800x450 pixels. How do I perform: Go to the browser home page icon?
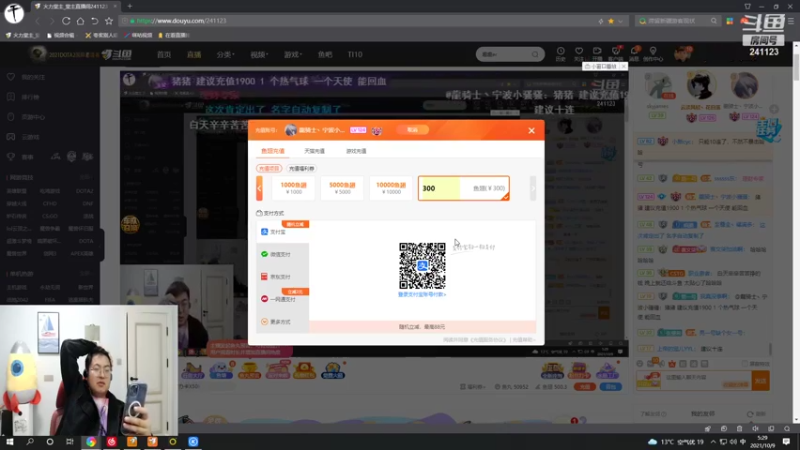(80, 21)
